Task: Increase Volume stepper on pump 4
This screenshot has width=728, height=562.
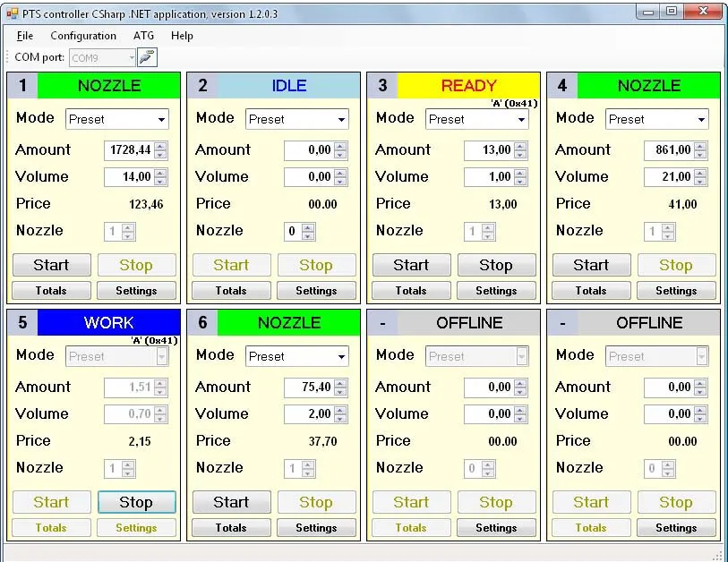Action: 700,173
